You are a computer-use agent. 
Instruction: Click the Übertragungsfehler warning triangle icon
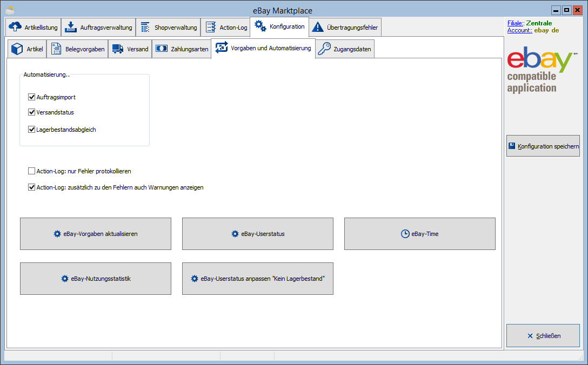318,27
